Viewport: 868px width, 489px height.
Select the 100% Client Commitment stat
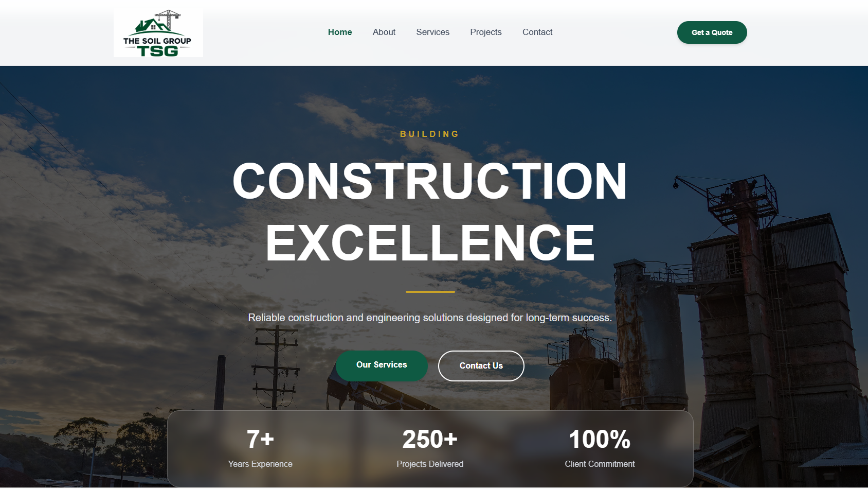pos(600,448)
